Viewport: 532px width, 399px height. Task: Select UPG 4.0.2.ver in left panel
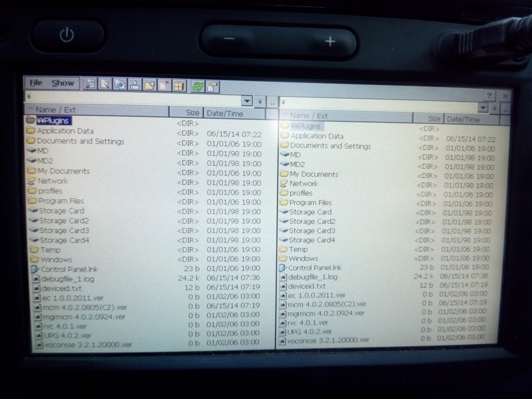click(x=68, y=336)
